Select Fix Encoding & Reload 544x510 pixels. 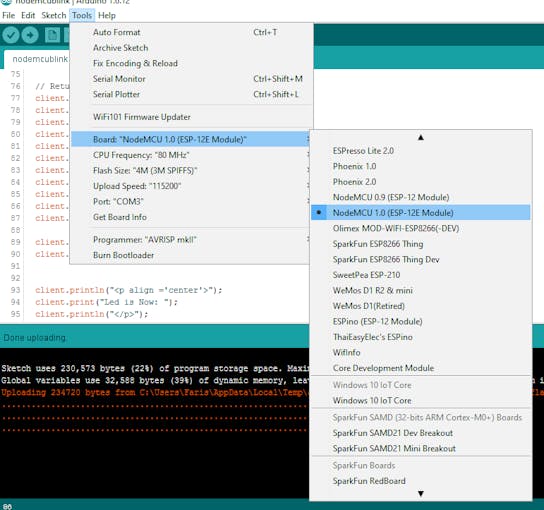coord(192,63)
